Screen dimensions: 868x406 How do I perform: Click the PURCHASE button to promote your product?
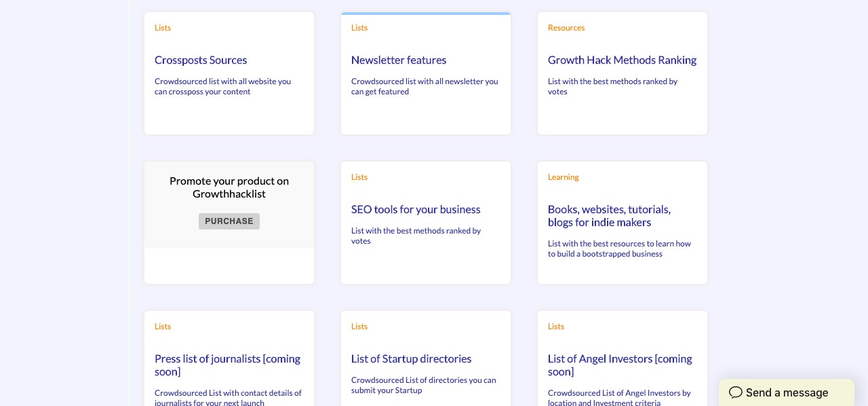229,221
